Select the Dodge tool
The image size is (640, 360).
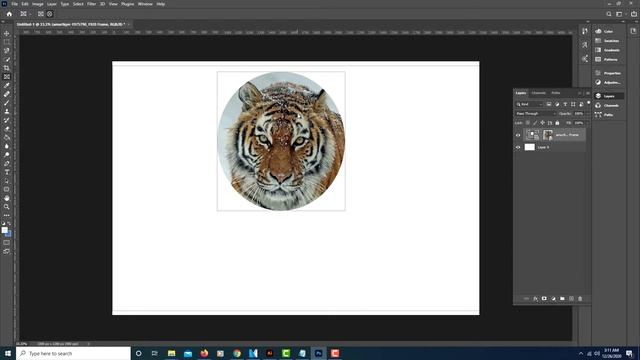[7, 155]
